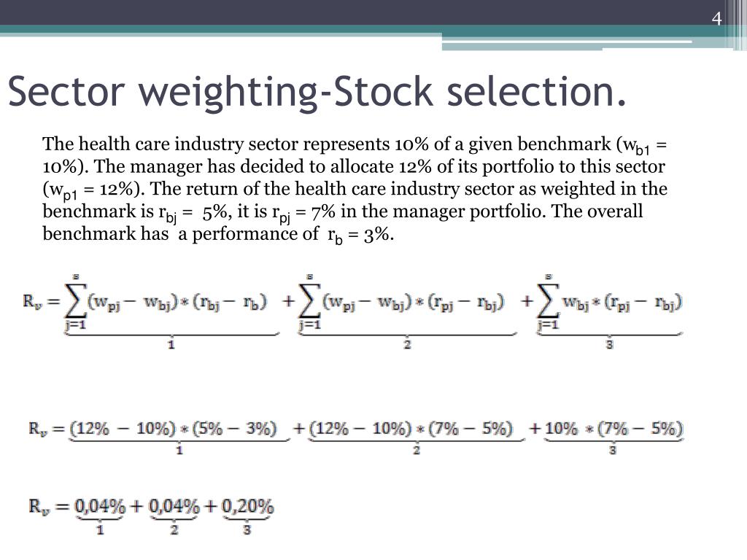
Task: Click the health care paragraph text
Action: [355, 189]
